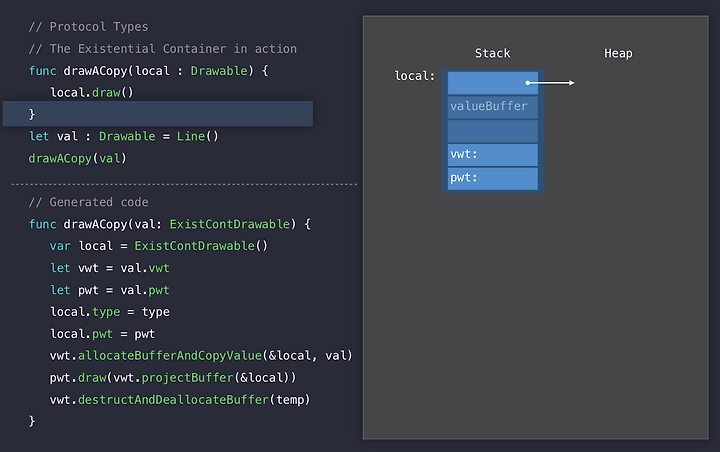
Task: Click allocateBufferAndCopyValue method name
Action: click(170, 356)
